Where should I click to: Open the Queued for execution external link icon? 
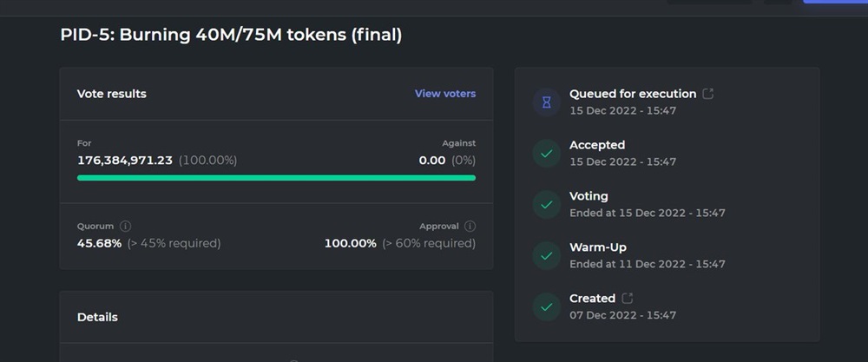[x=708, y=94]
